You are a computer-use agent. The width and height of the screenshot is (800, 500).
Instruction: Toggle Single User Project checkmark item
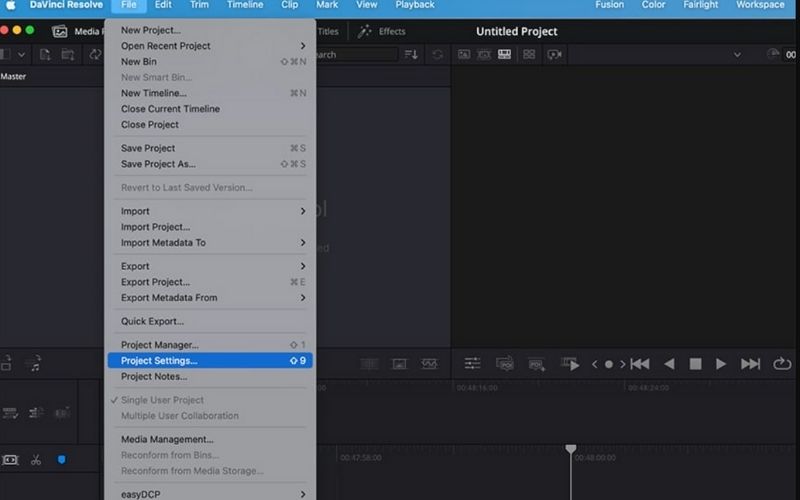click(x=160, y=400)
